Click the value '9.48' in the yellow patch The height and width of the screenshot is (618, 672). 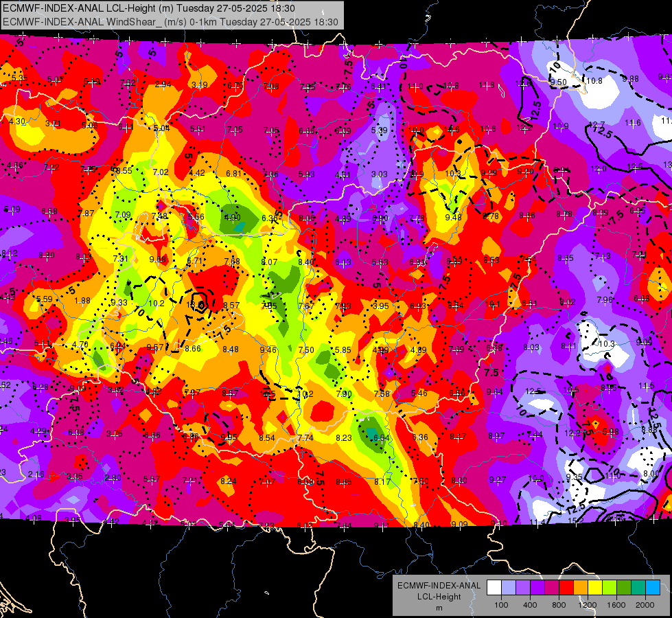[x=454, y=218]
